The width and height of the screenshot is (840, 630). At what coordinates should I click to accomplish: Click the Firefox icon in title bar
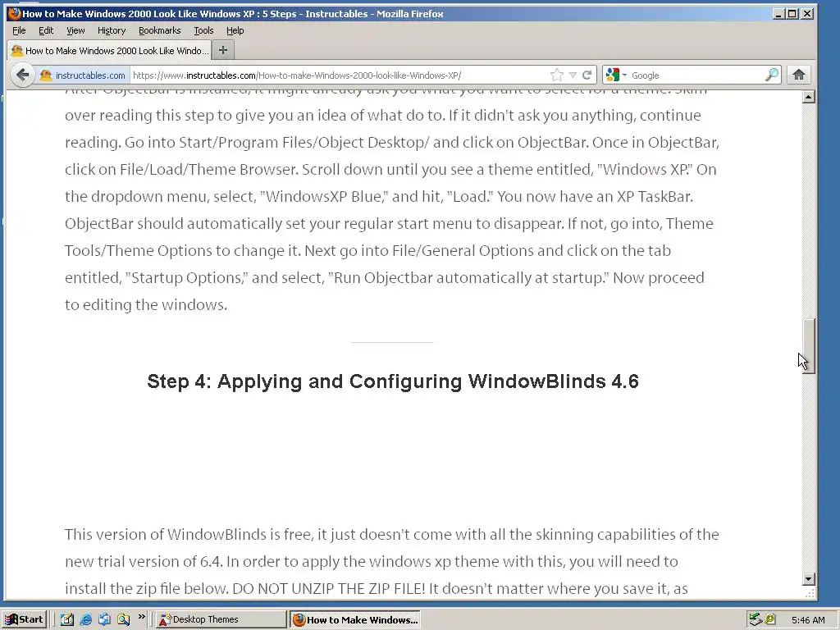[15, 13]
